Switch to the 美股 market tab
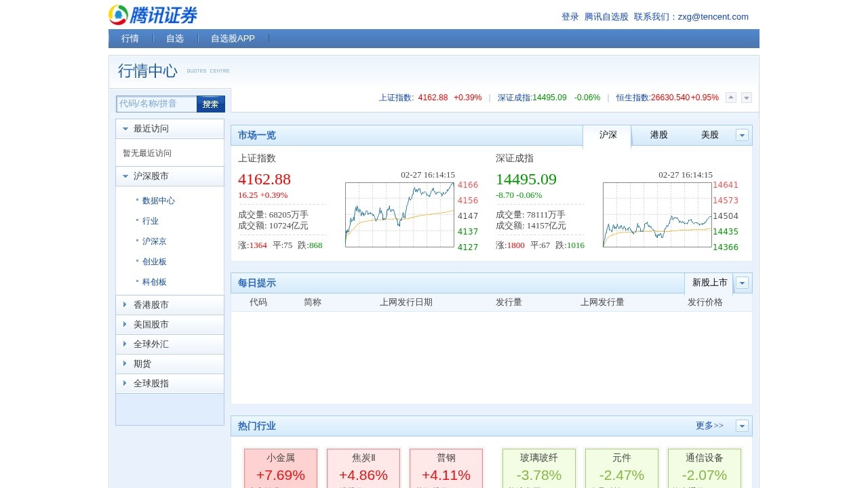The width and height of the screenshot is (868, 488). pos(709,135)
